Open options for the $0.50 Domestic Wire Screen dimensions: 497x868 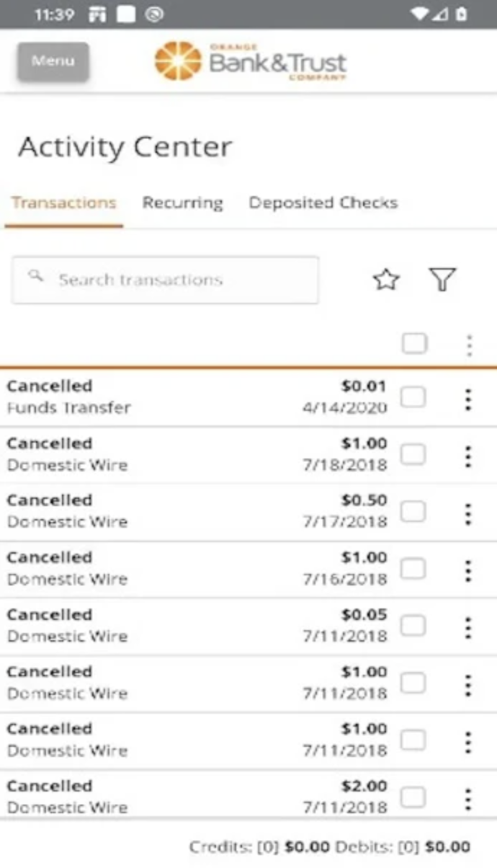(468, 514)
